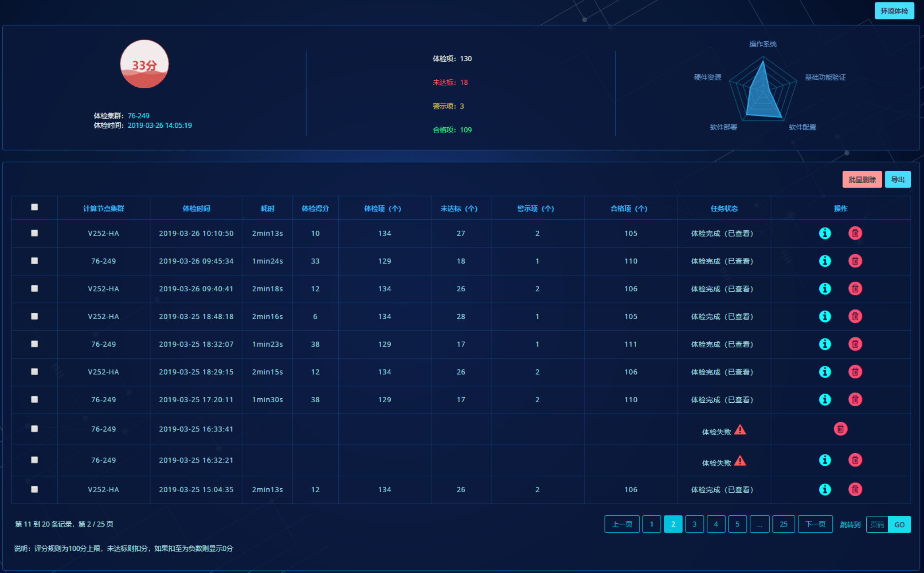Check the 2019-03-25 18:48:18 row checkbox

coord(35,316)
